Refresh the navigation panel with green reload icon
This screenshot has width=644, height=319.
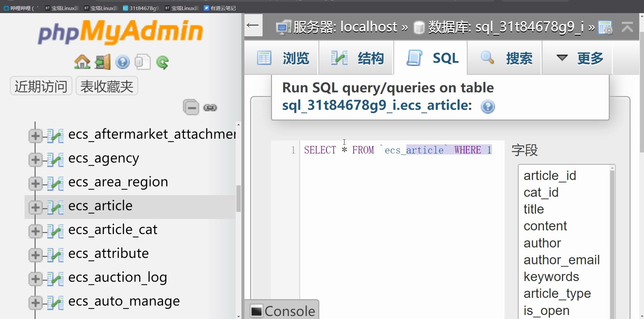163,62
